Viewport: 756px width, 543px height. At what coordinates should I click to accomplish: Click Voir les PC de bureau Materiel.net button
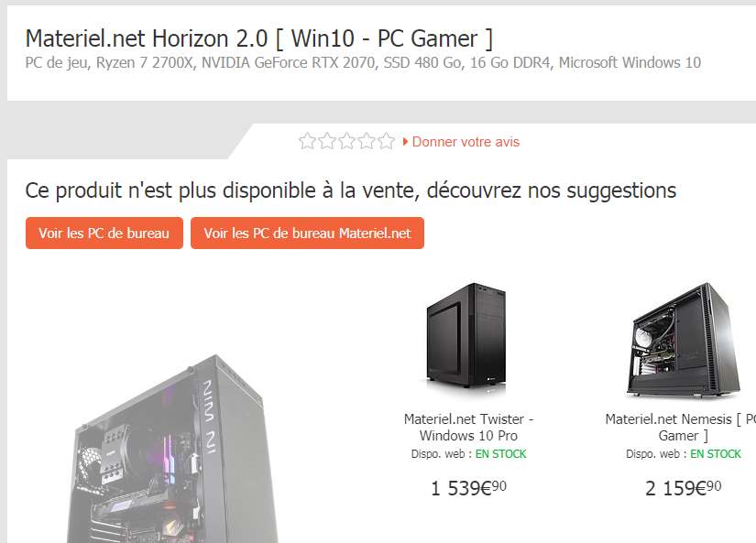307,233
